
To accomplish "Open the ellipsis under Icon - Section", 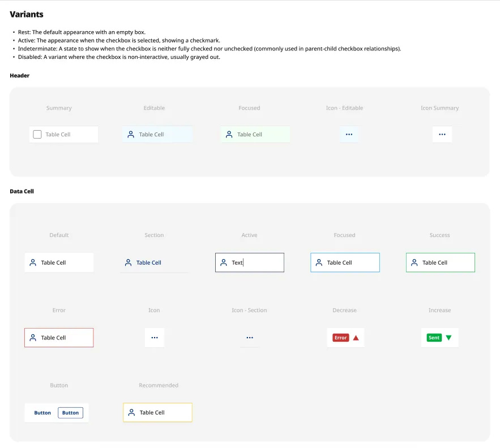I will (250, 338).
